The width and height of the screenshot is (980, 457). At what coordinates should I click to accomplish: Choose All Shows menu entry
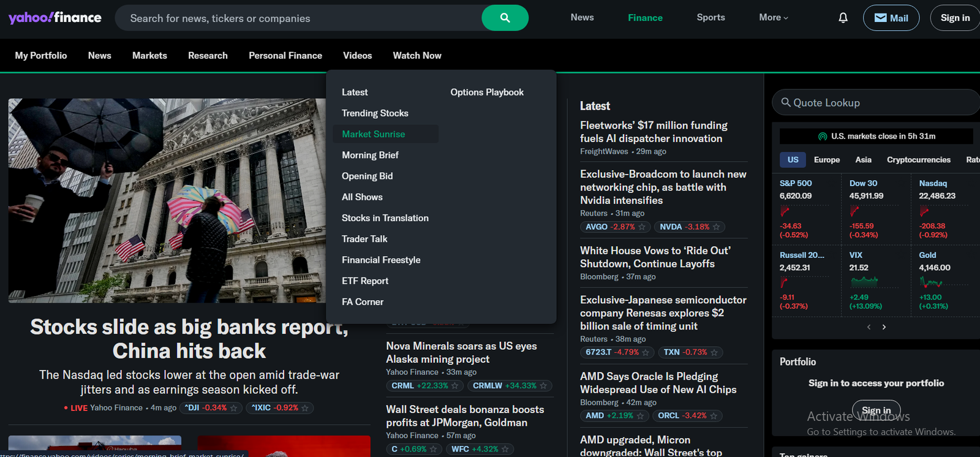point(362,197)
